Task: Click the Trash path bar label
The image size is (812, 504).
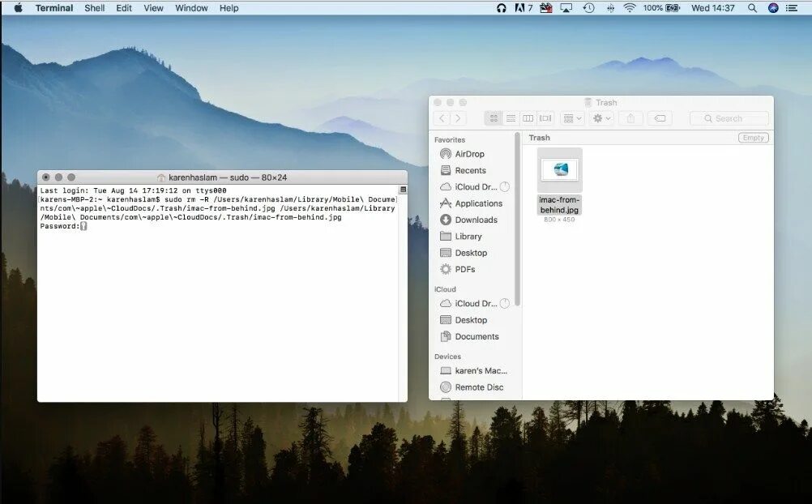Action: pyautogui.click(x=539, y=138)
